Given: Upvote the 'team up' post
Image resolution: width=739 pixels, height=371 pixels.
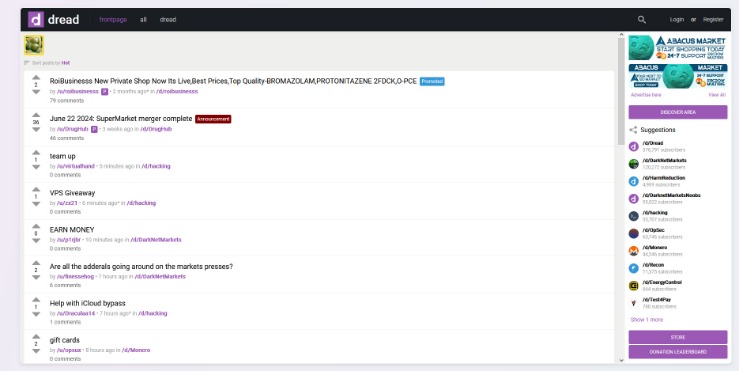Looking at the screenshot, I should click(36, 153).
